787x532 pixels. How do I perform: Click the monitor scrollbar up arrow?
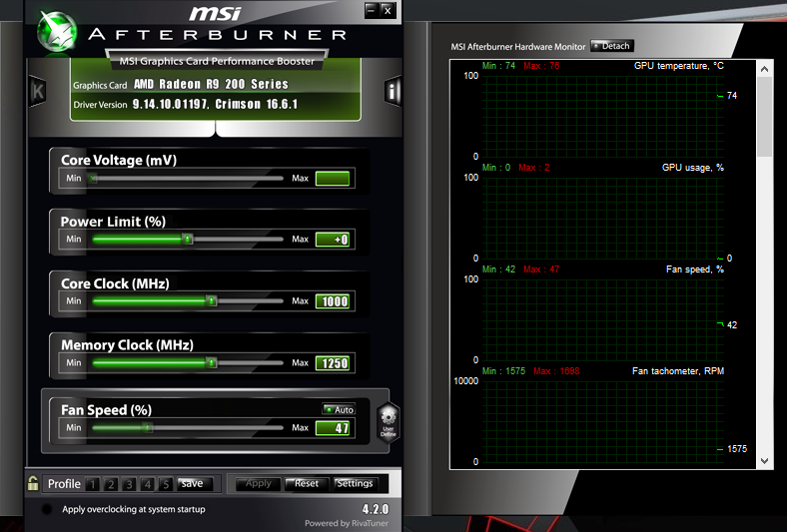click(x=764, y=69)
